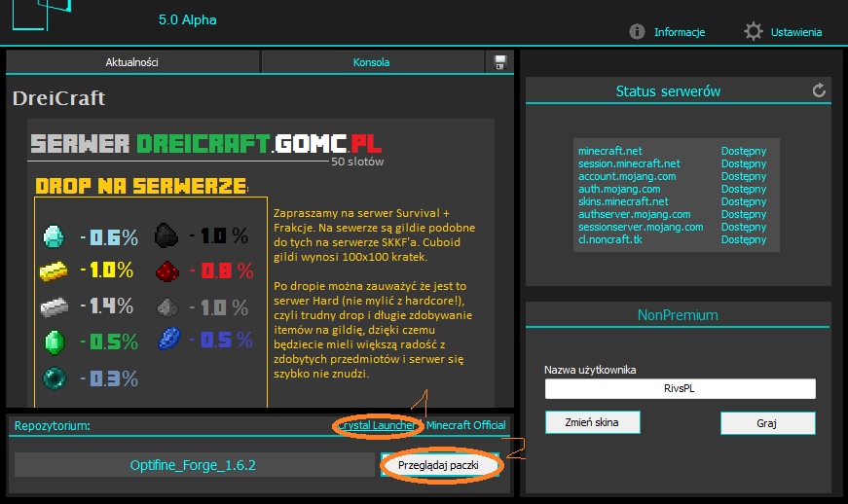Click the cl.noncraft.tk server entry
Viewport: 848px width, 504px height.
point(610,239)
